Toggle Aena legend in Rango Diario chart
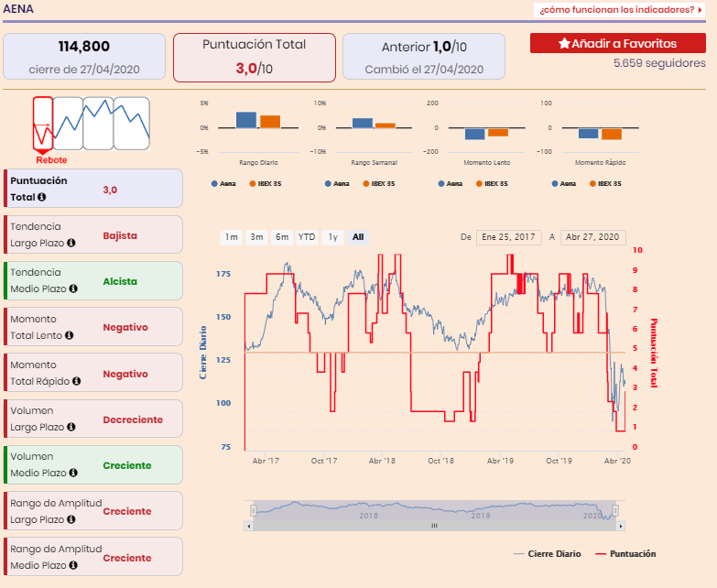This screenshot has width=717, height=588. click(x=223, y=184)
